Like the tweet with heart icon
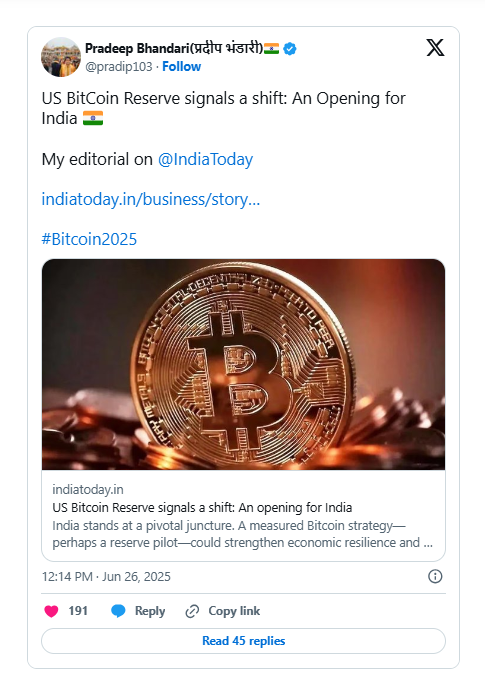This screenshot has height=691, width=485. (52, 611)
